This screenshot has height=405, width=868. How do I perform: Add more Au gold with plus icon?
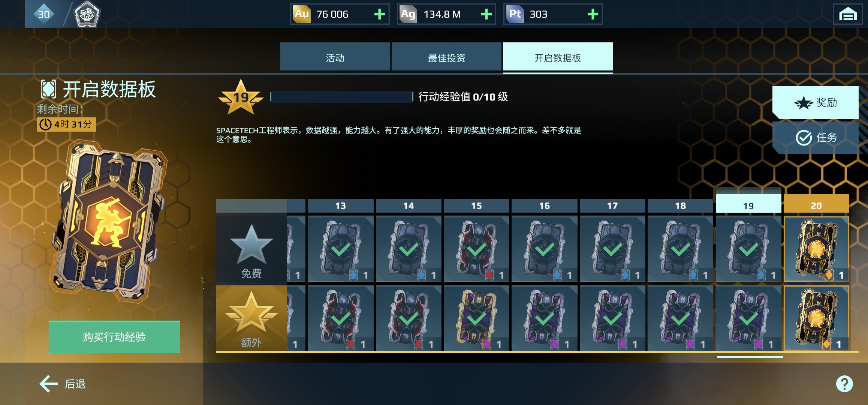pyautogui.click(x=379, y=14)
